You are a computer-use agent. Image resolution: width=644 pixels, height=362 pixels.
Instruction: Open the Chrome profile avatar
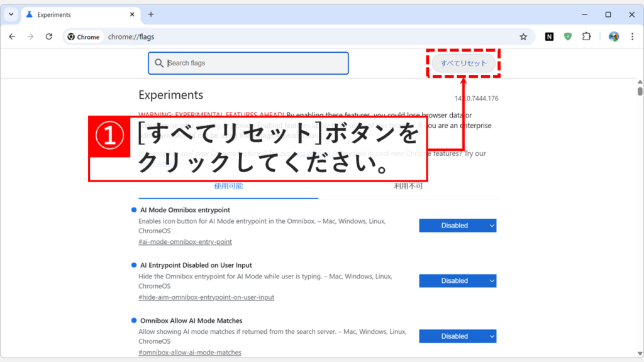613,36
